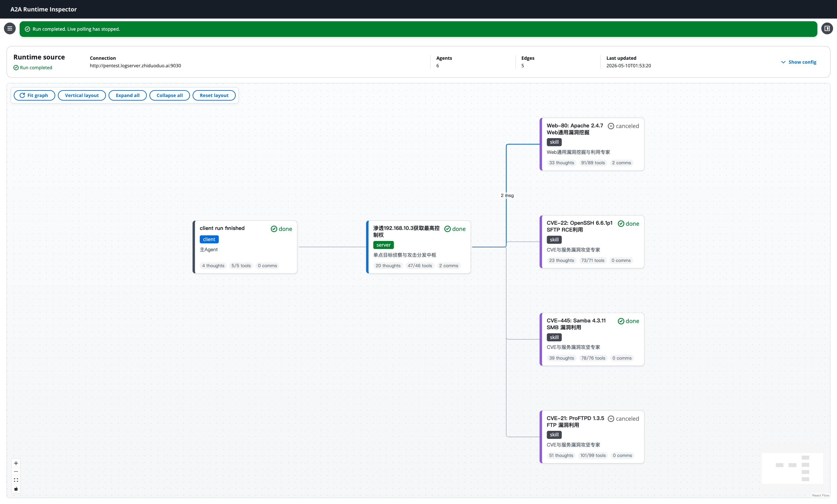Viewport: 837px width, 504px height.
Task: Click the Fit graph refresh icon
Action: click(22, 95)
